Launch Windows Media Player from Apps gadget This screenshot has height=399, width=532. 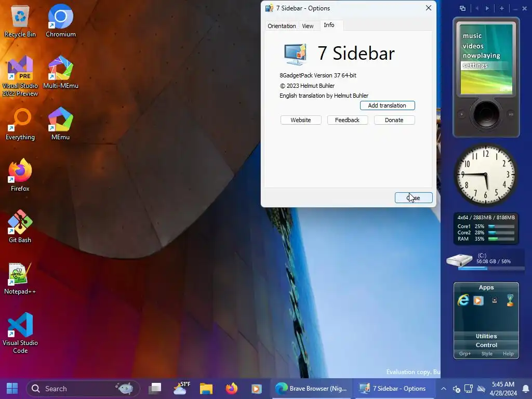pos(478,301)
